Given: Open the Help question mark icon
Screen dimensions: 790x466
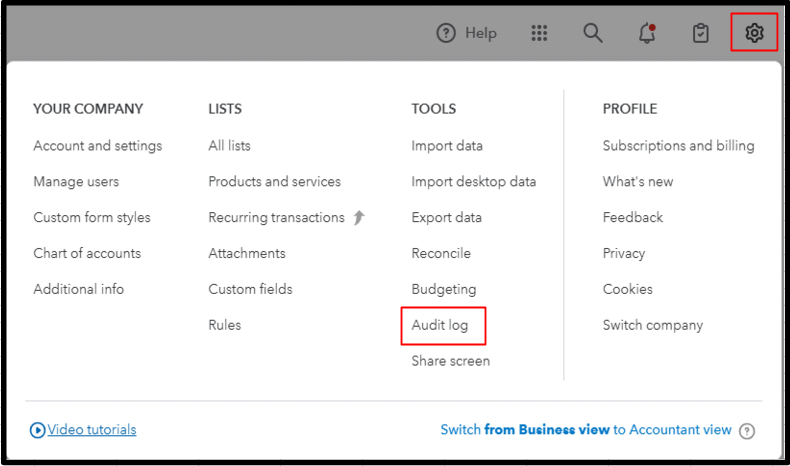Looking at the screenshot, I should click(446, 33).
